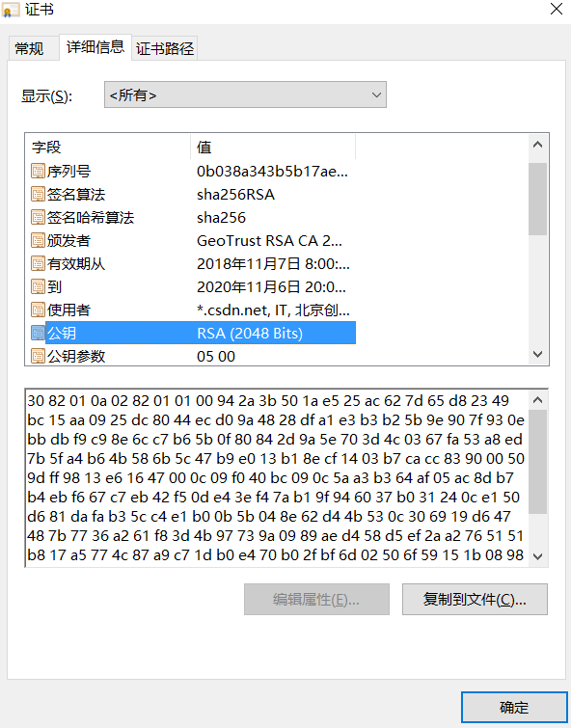Viewport: 571px width, 728px height.
Task: Click the 颁发者 field icon
Action: [38, 240]
